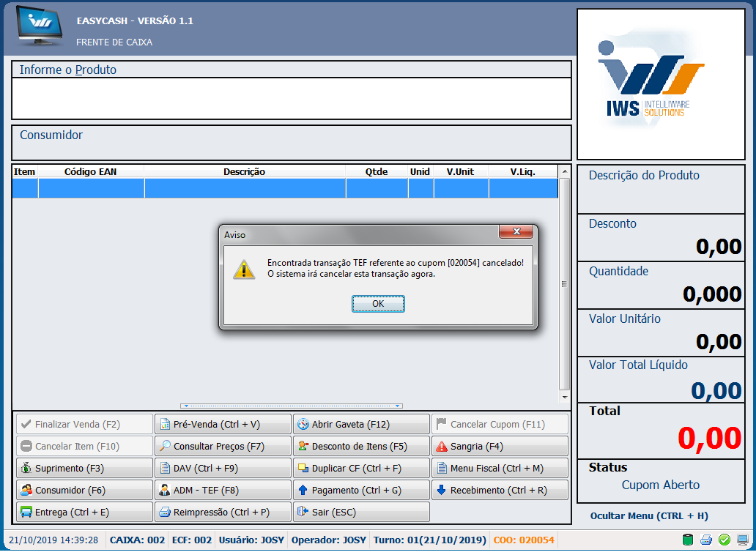The height and width of the screenshot is (555, 756).
Task: Click Abrir Gaveta button
Action: pyautogui.click(x=361, y=424)
